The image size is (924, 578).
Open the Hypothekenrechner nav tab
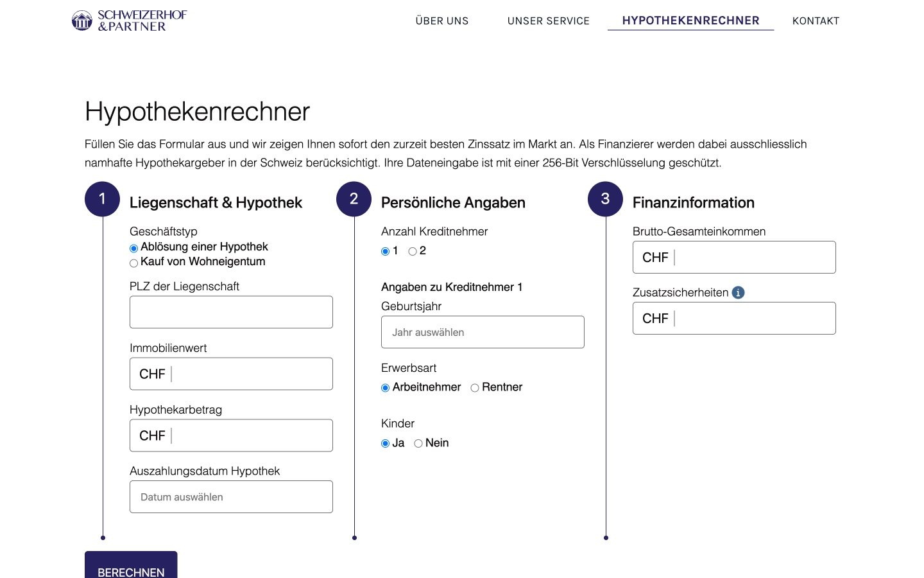click(691, 21)
